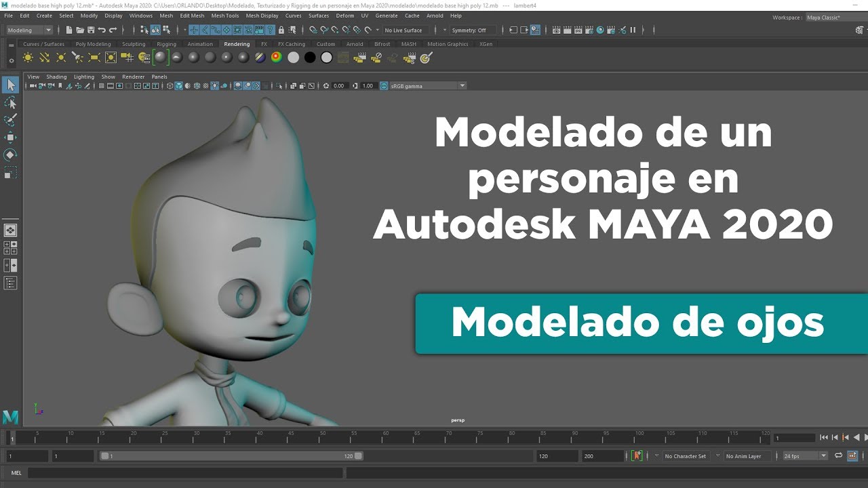Assign the ramp shader (rainbow sphere) material
The height and width of the screenshot is (488, 868).
click(277, 58)
